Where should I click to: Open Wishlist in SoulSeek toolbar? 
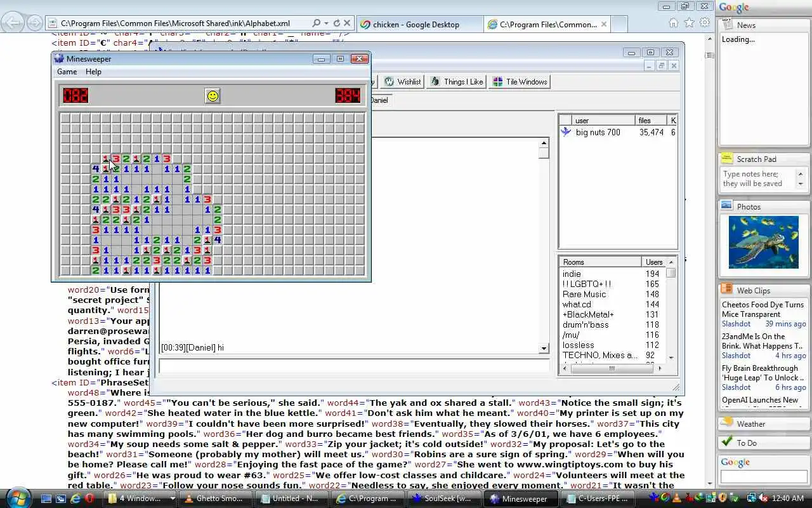(x=403, y=81)
